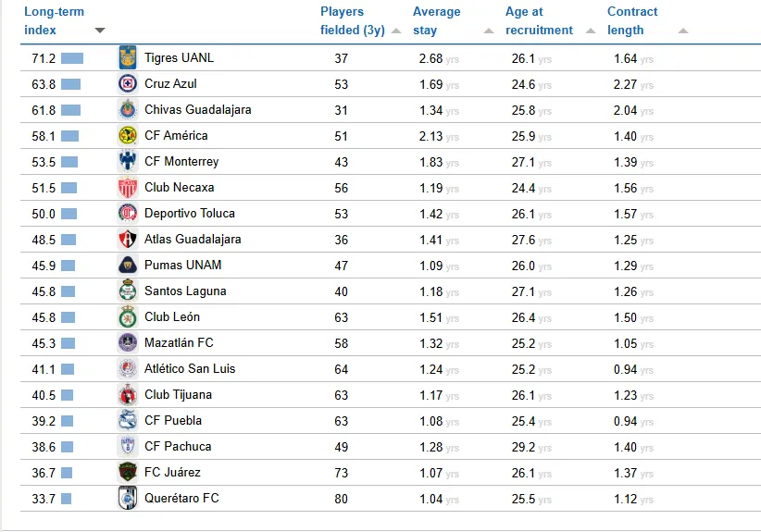Sort by Players fielded (3y) arrow
761x532 pixels.
pyautogui.click(x=396, y=31)
